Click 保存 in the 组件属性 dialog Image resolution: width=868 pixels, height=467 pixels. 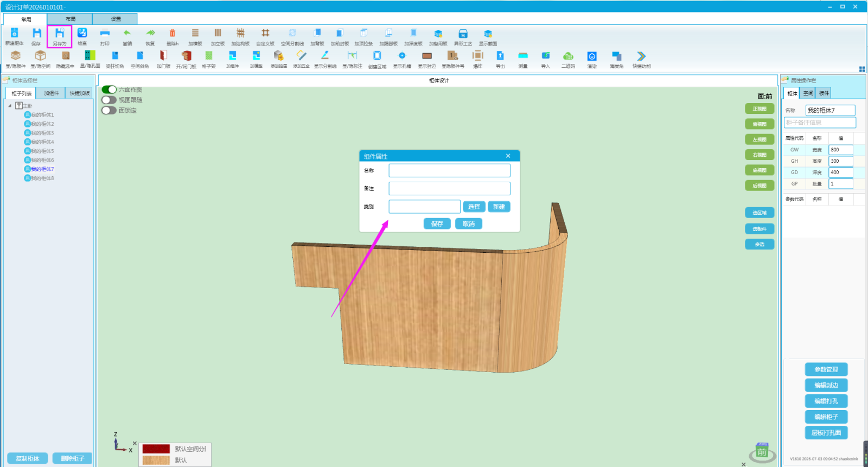pos(437,223)
